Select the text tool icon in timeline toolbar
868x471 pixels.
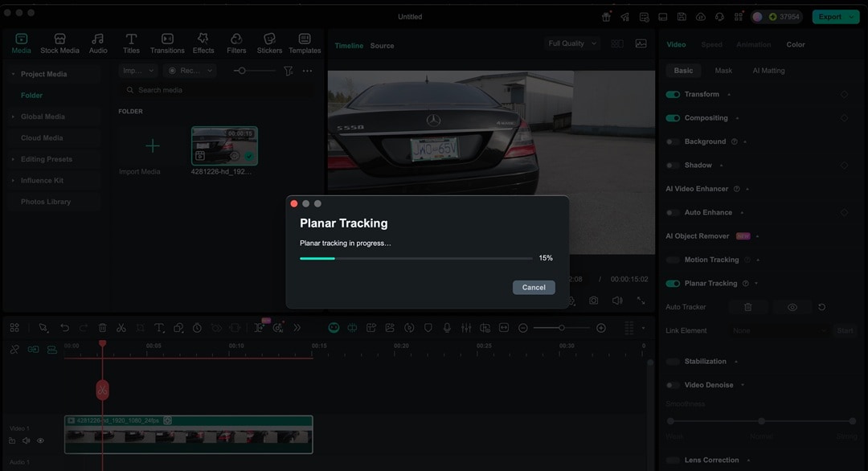[x=159, y=328]
